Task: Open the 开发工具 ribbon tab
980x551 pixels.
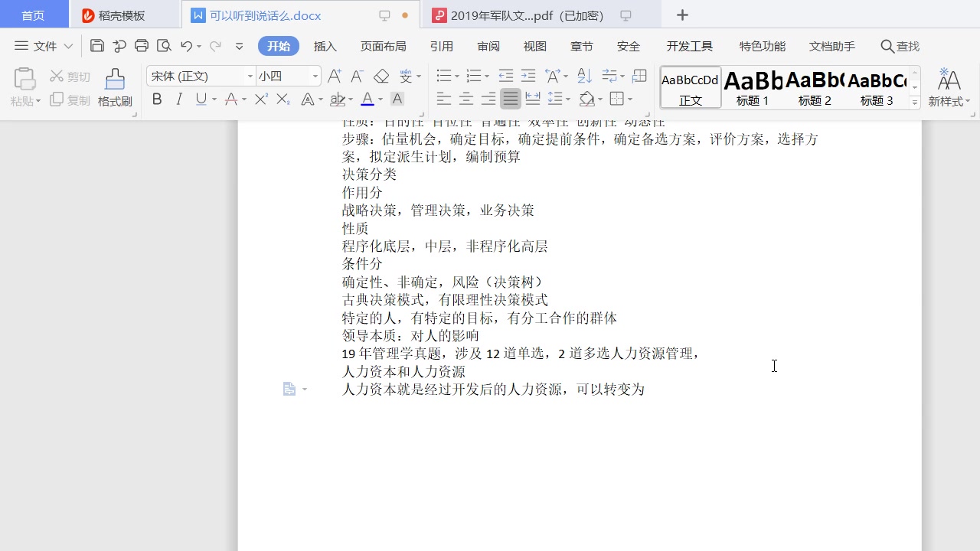Action: tap(690, 46)
